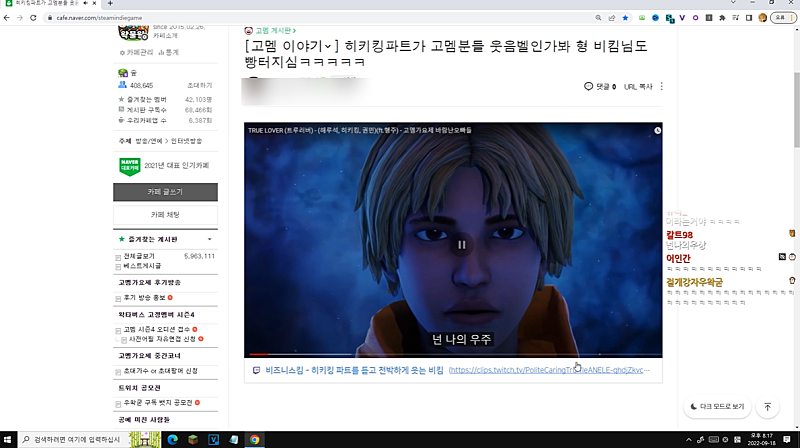800x448 pixels.
Task: Open Microsoft Edge from taskbar
Action: pos(172,439)
